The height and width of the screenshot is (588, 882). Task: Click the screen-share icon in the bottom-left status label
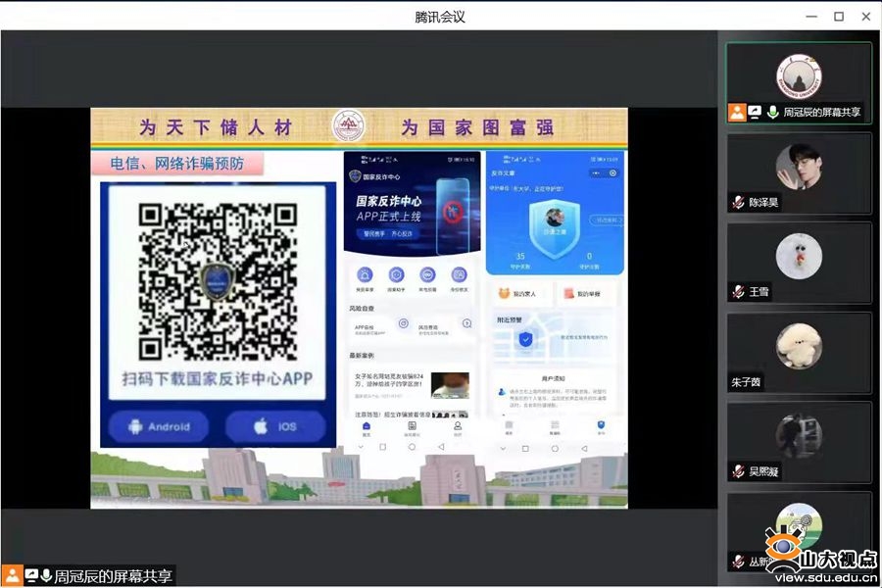click(31, 576)
